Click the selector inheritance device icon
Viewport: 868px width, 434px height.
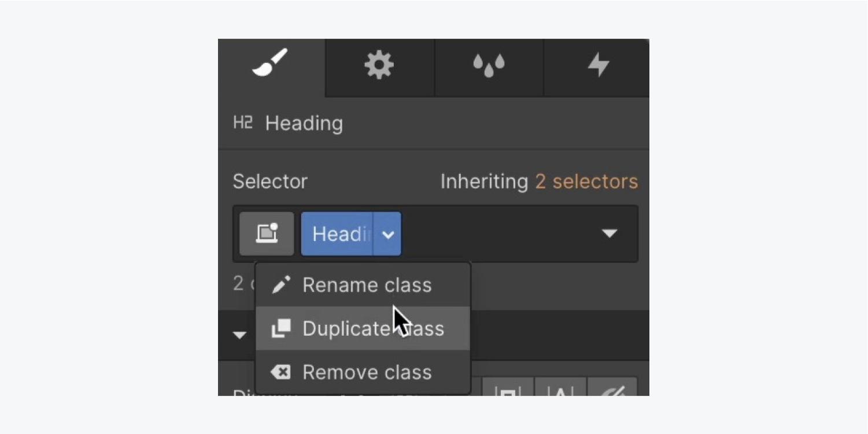[x=267, y=233]
